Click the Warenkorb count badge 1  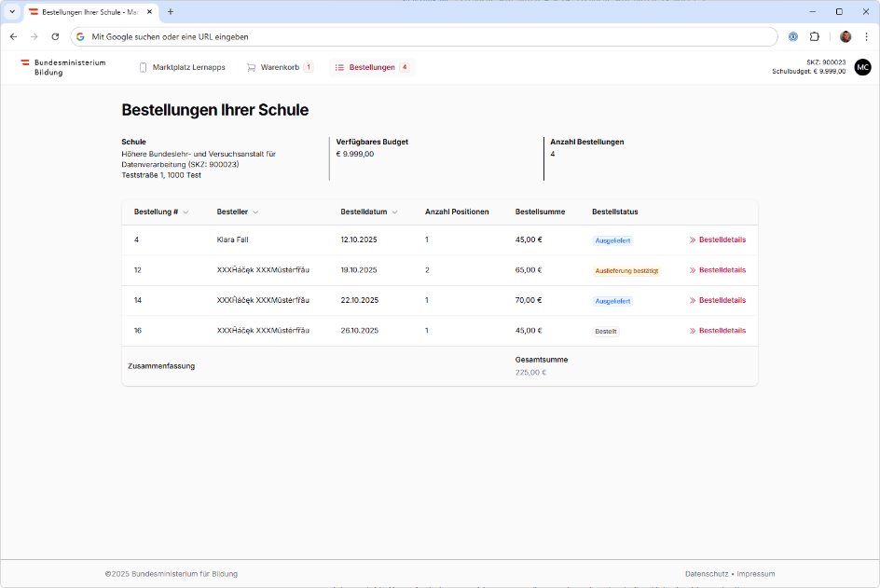point(309,67)
